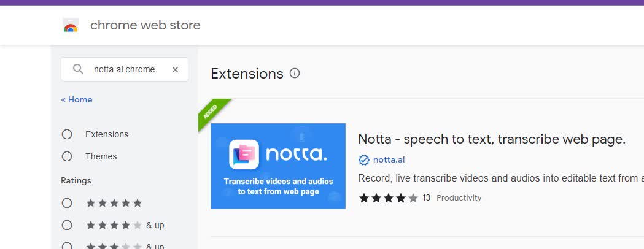Select the four stars & up filter
Viewport: 644px width, 249px height.
[67, 225]
